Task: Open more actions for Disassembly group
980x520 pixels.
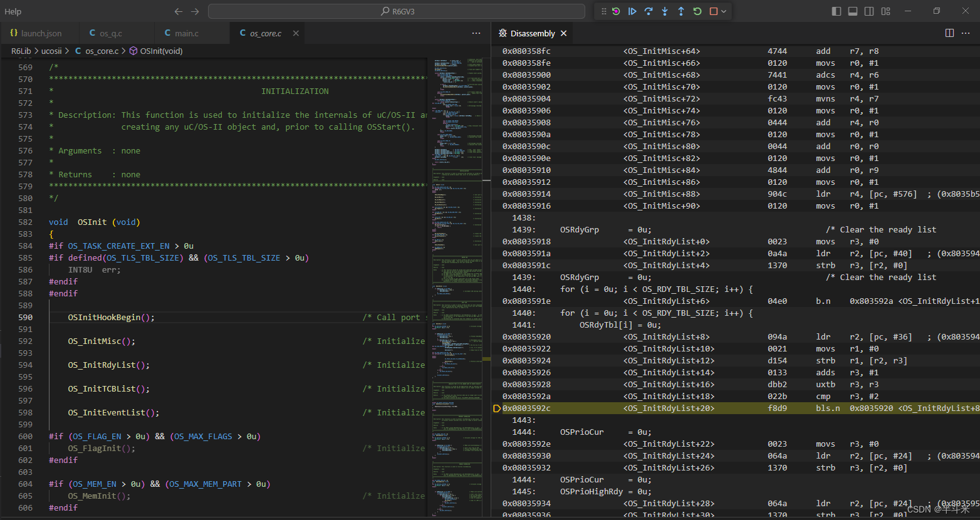Action: [x=966, y=33]
